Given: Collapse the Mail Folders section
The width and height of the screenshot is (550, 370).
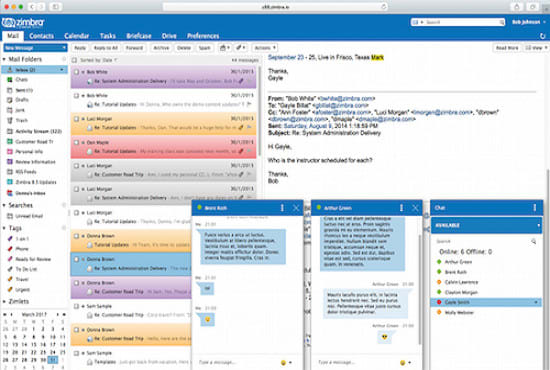Looking at the screenshot, I should click(4, 59).
